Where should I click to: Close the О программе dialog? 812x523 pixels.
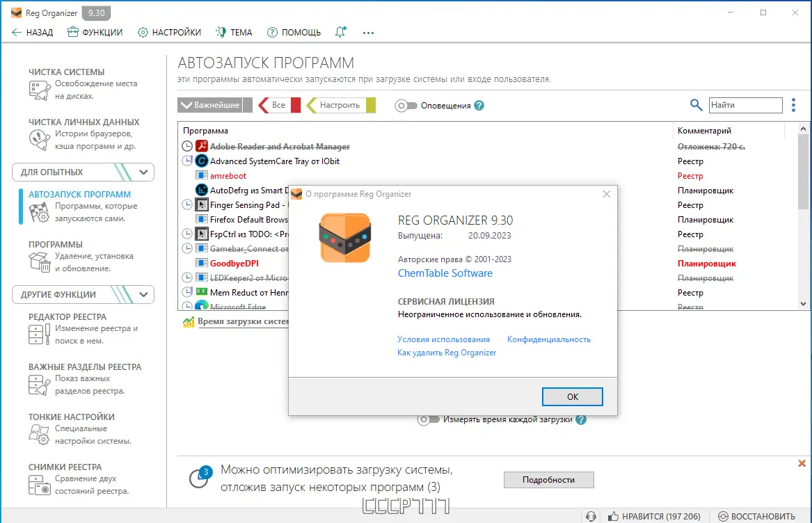pos(607,194)
